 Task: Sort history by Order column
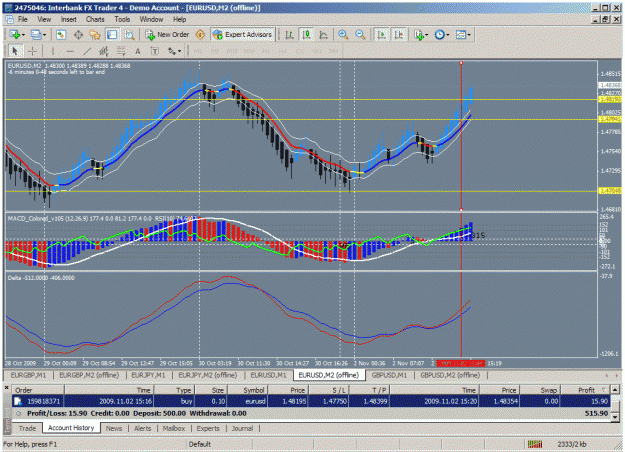(x=38, y=390)
